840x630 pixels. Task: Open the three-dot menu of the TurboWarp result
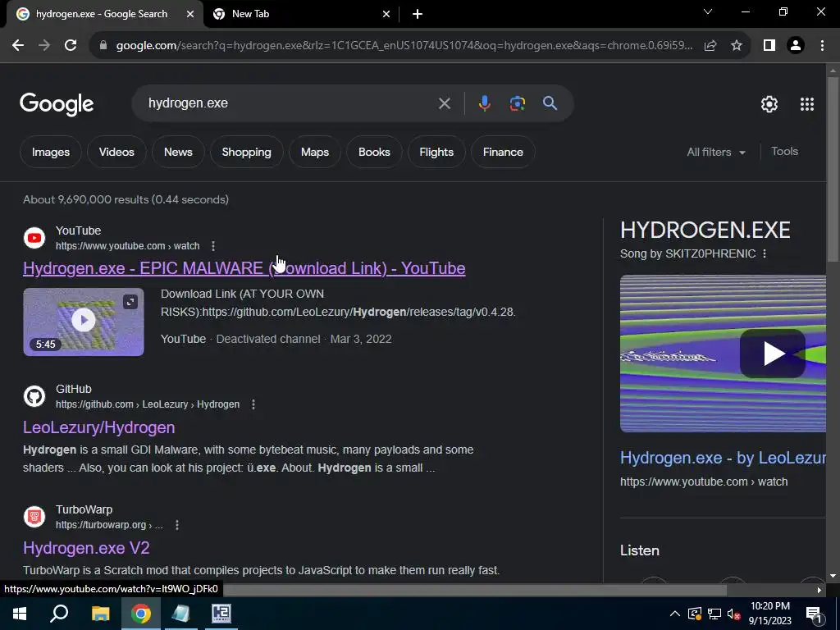pos(177,525)
